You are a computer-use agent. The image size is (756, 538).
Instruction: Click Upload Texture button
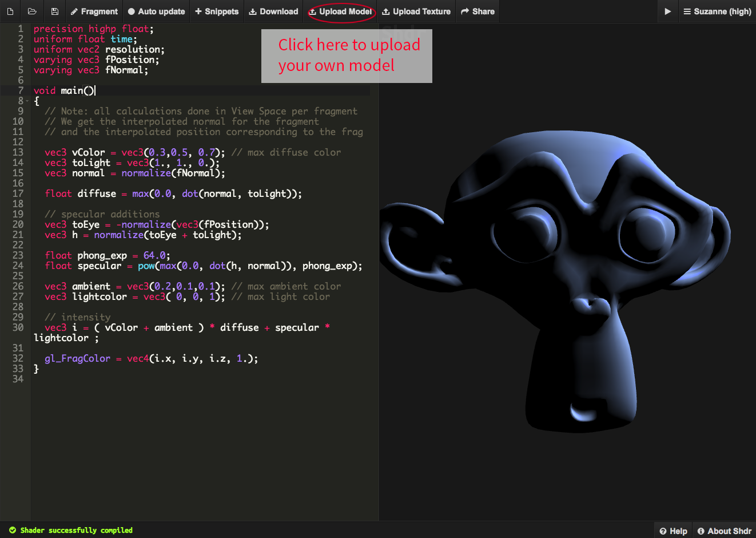(x=416, y=11)
